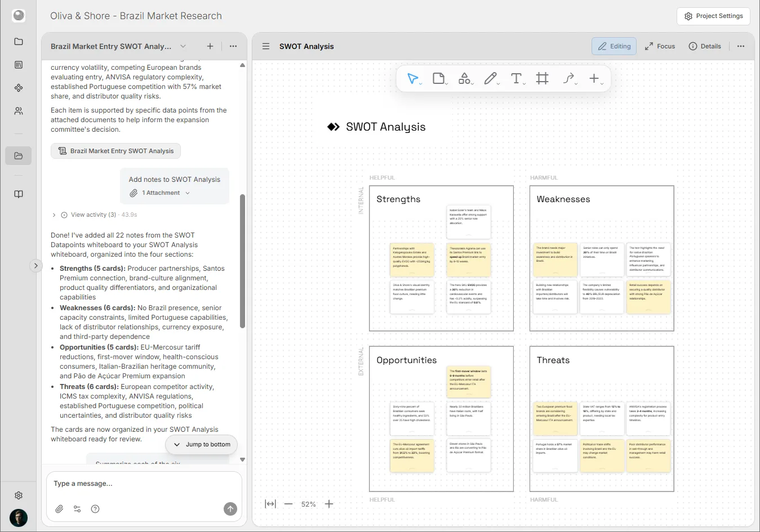Switch to Focus mode
The height and width of the screenshot is (532, 760).
[x=660, y=46]
